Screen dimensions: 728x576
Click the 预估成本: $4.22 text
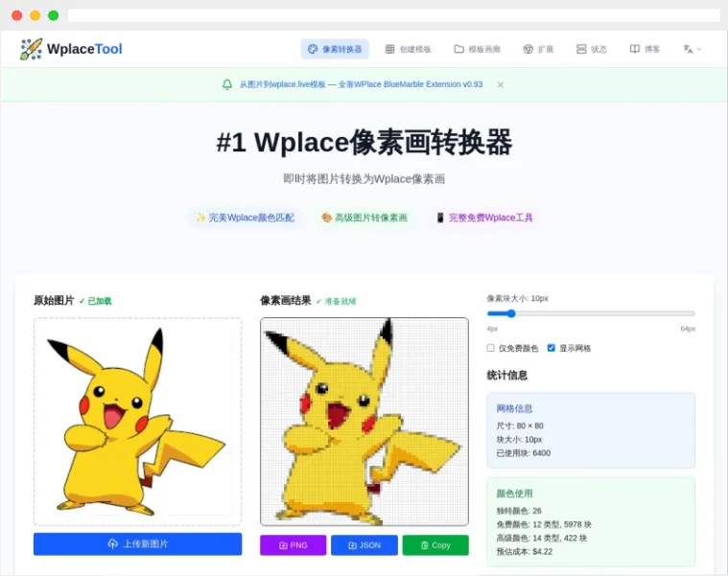[525, 552]
